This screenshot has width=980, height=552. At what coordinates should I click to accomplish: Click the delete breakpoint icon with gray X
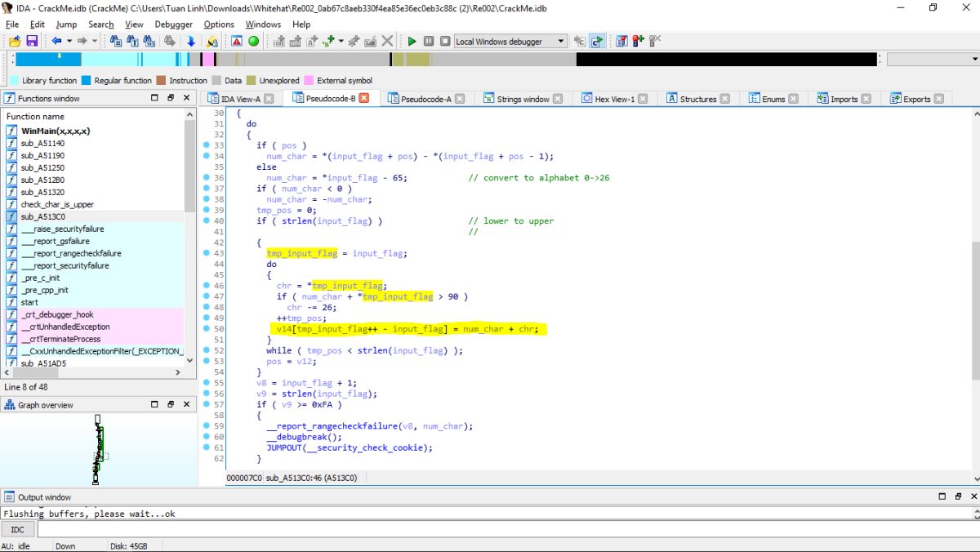(654, 41)
